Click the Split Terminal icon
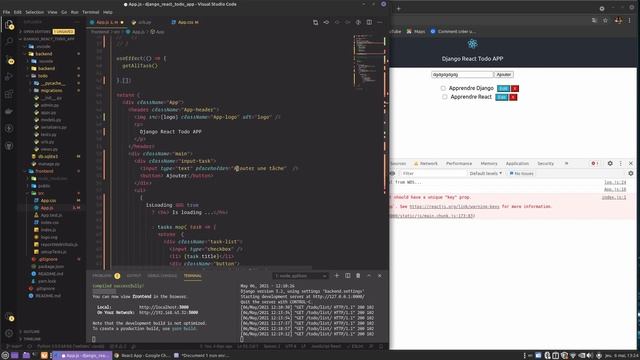The image size is (640, 360). 348,276
